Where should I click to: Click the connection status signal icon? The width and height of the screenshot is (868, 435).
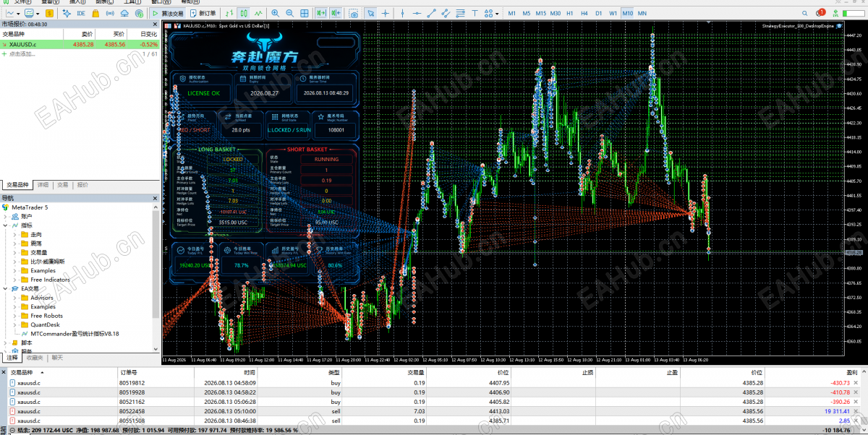(835, 13)
